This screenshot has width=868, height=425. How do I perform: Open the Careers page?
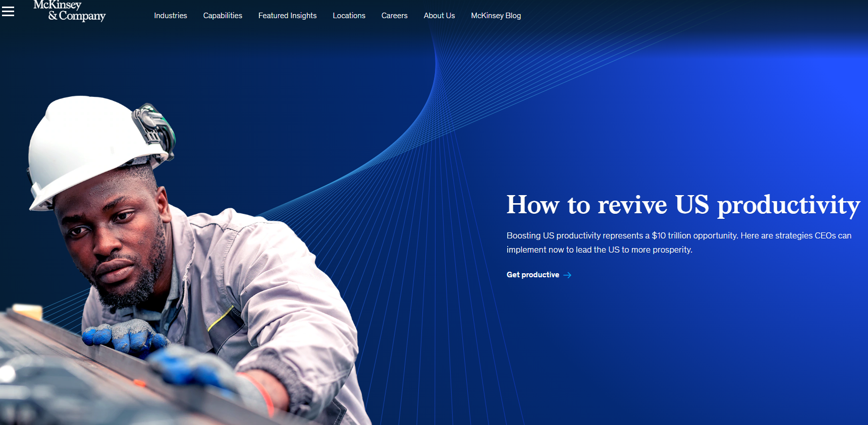click(x=394, y=16)
